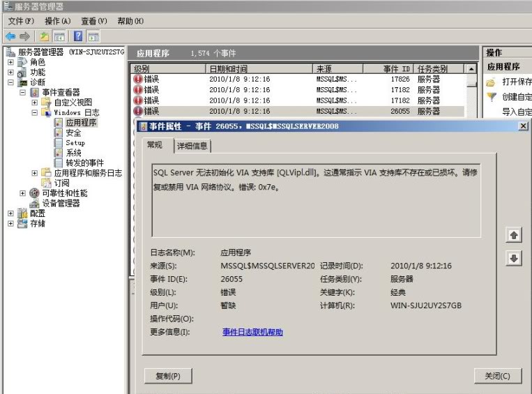
Task: Click the Up one level toolbar icon
Action: pos(45,36)
